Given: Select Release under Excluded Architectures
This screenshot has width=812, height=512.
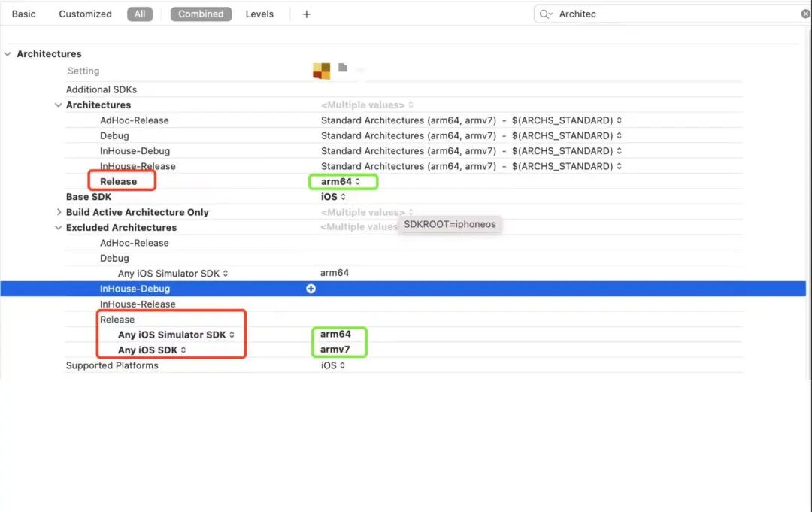Looking at the screenshot, I should (117, 320).
